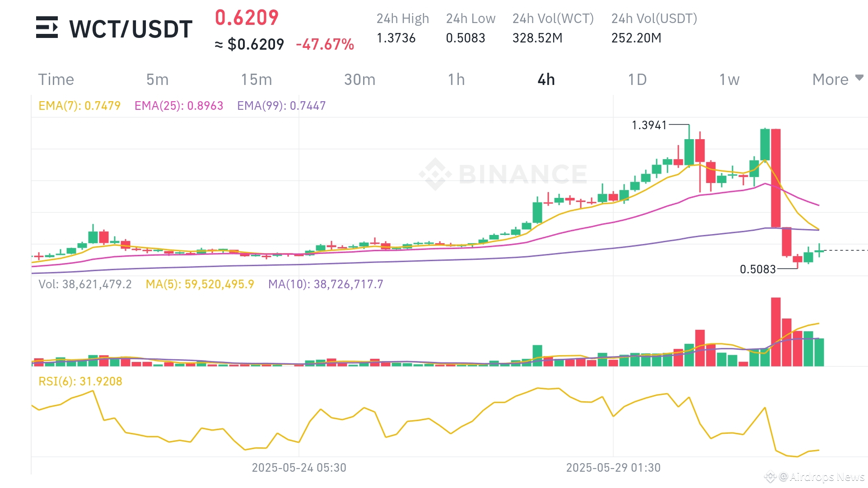This screenshot has height=488, width=868.
Task: Click the 24h High value 1.3736
Action: [x=396, y=38]
